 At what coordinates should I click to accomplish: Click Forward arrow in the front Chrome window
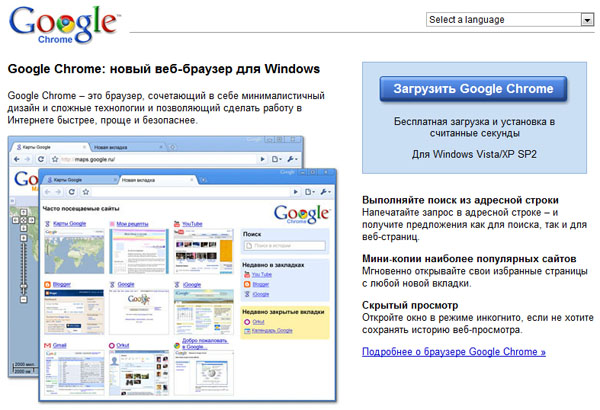click(x=58, y=192)
